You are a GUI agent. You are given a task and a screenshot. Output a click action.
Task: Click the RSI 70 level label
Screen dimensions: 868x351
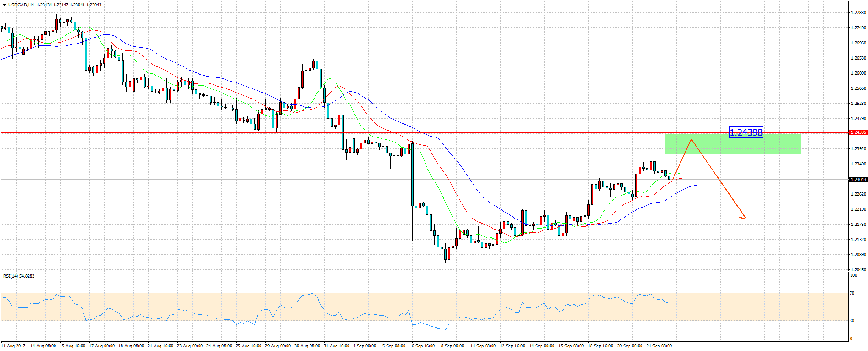point(852,293)
